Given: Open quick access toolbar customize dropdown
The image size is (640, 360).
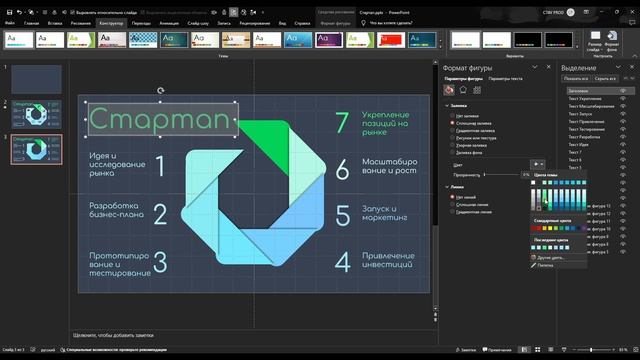Looking at the screenshot, I should [262, 12].
